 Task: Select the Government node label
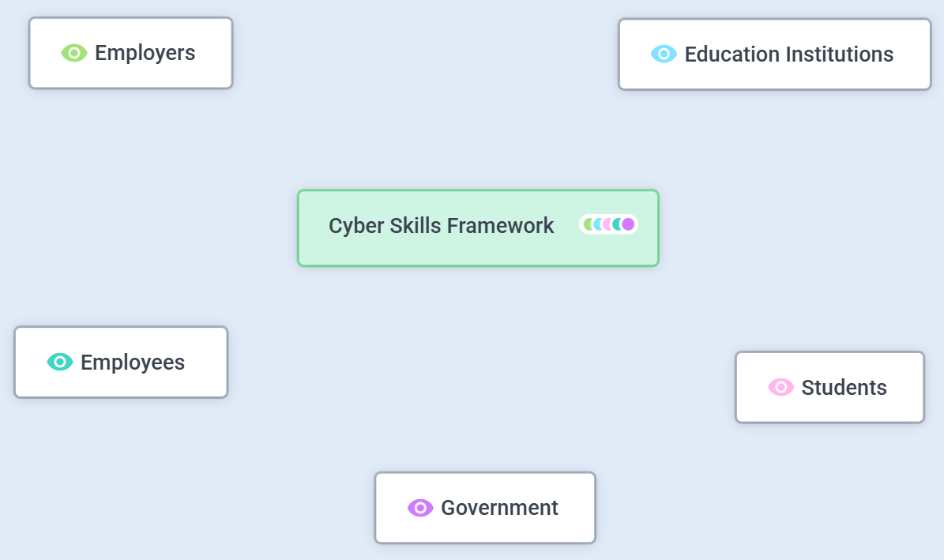point(499,507)
